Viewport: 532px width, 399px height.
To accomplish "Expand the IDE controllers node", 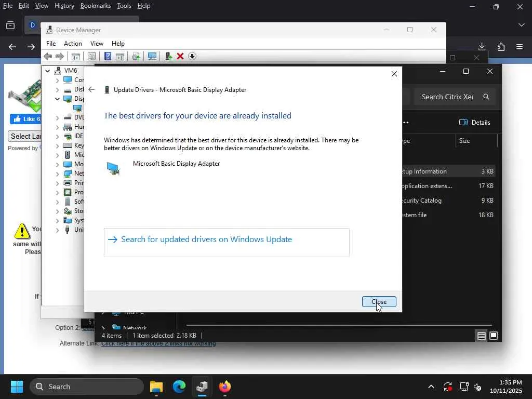I will [57, 136].
